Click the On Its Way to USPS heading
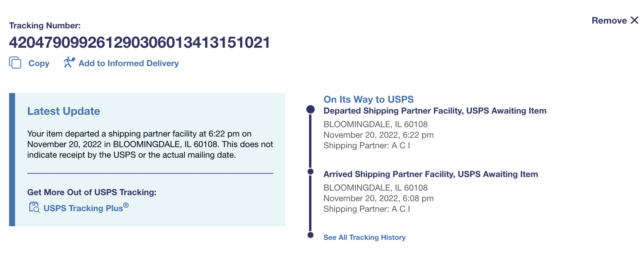The height and width of the screenshot is (264, 644). point(368,99)
